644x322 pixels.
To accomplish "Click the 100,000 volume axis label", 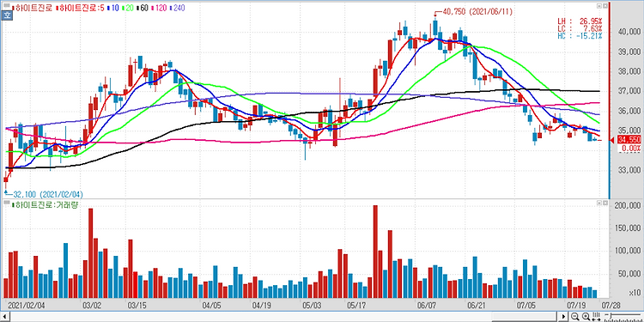I will point(627,252).
